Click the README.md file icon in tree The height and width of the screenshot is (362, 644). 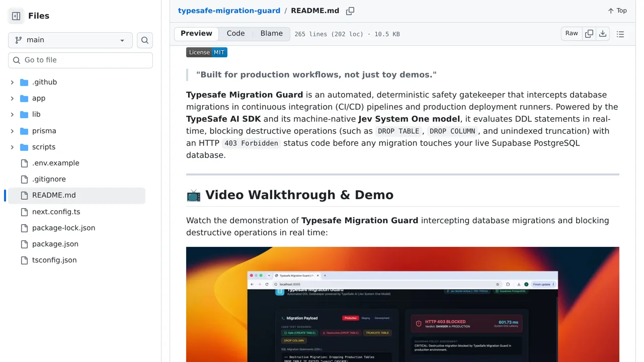click(24, 195)
